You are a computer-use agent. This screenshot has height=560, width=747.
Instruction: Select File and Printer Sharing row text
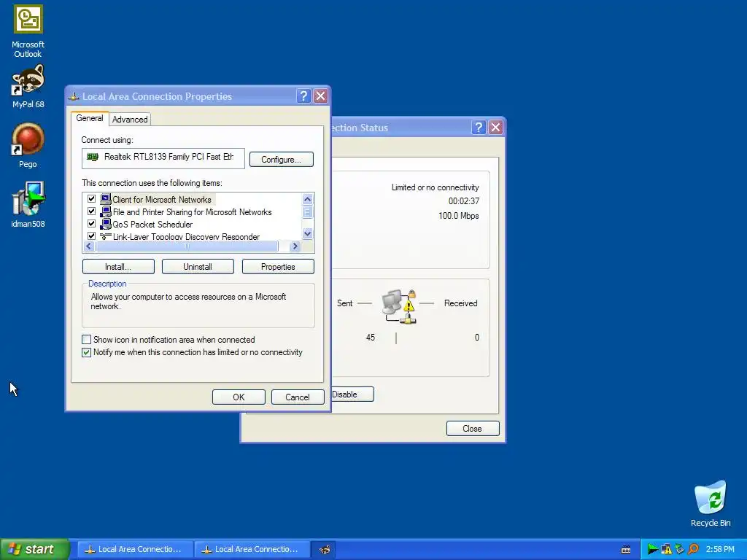tap(192, 212)
